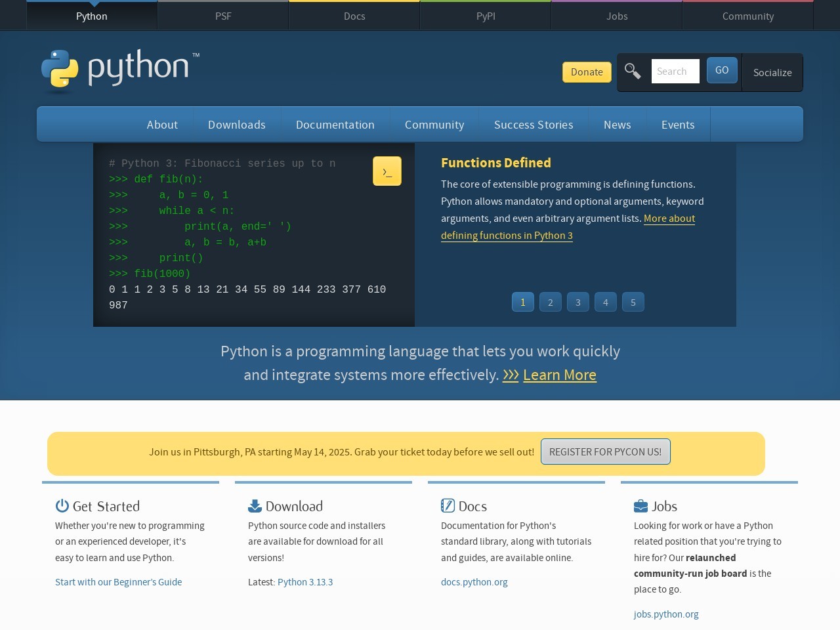Expand the Socialize dropdown
This screenshot has width=840, height=630.
[x=772, y=72]
